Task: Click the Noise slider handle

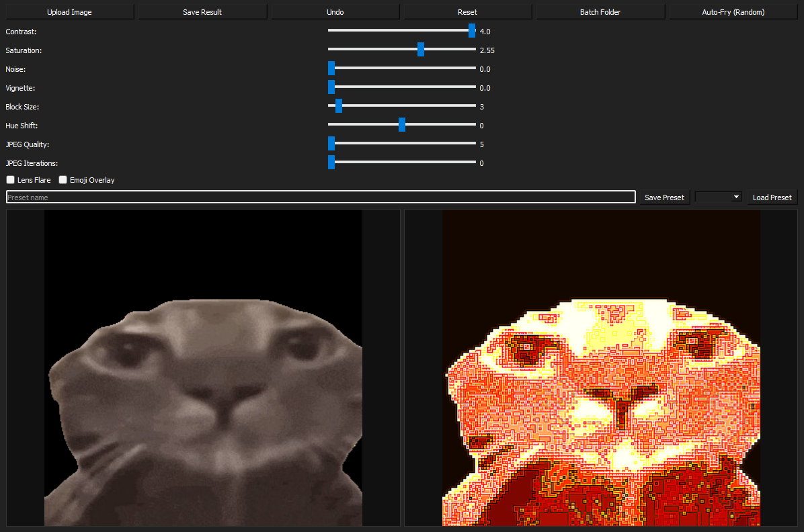Action: pos(331,68)
